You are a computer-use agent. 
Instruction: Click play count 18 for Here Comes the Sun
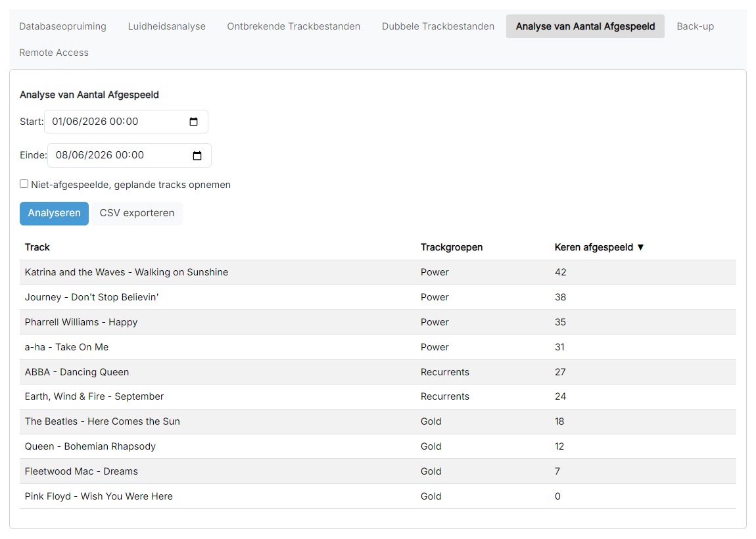[x=559, y=421]
